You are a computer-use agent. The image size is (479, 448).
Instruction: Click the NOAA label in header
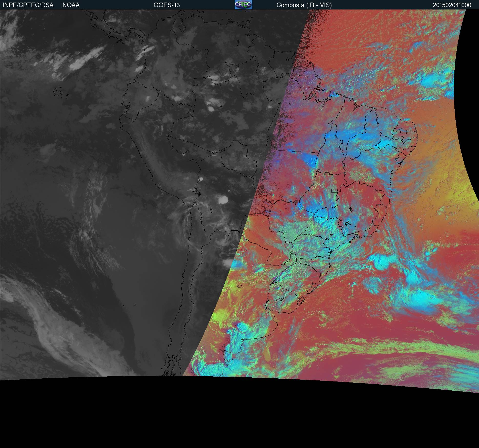coord(71,5)
